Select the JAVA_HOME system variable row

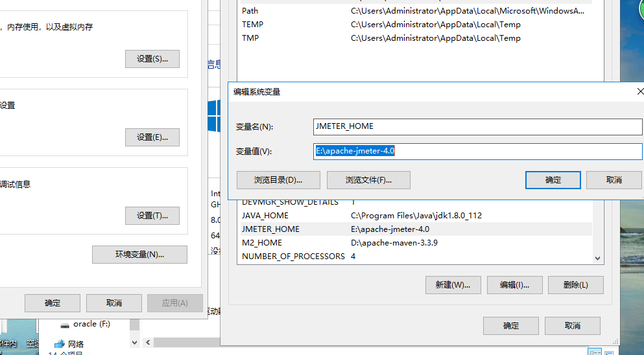(416, 216)
